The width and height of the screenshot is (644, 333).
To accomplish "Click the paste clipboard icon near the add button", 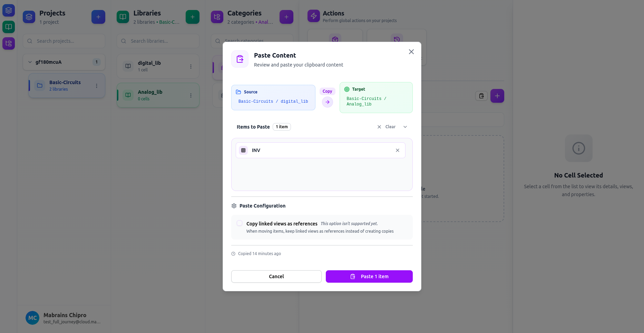I will (x=481, y=96).
